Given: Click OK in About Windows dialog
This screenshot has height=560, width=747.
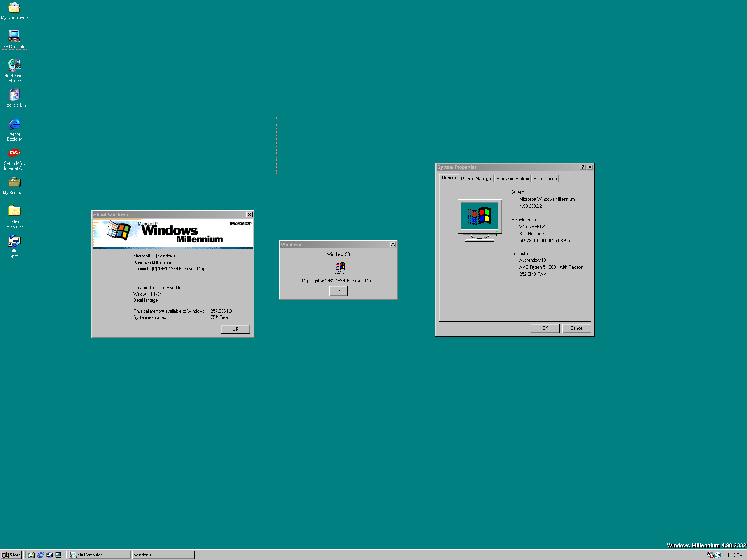Looking at the screenshot, I should pyautogui.click(x=235, y=329).
